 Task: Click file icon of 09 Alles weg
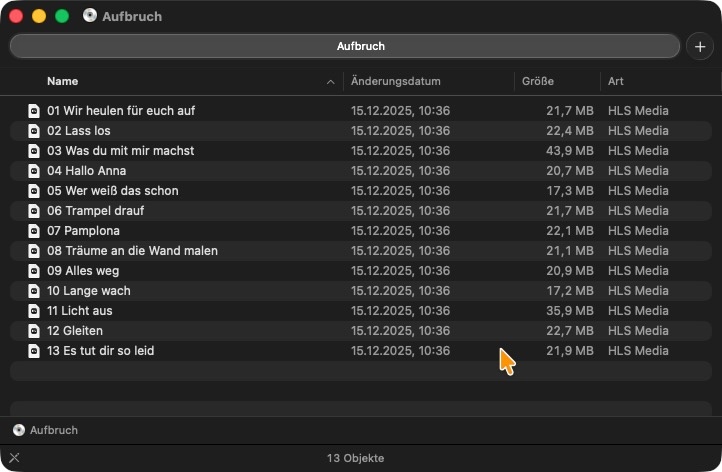coord(34,271)
